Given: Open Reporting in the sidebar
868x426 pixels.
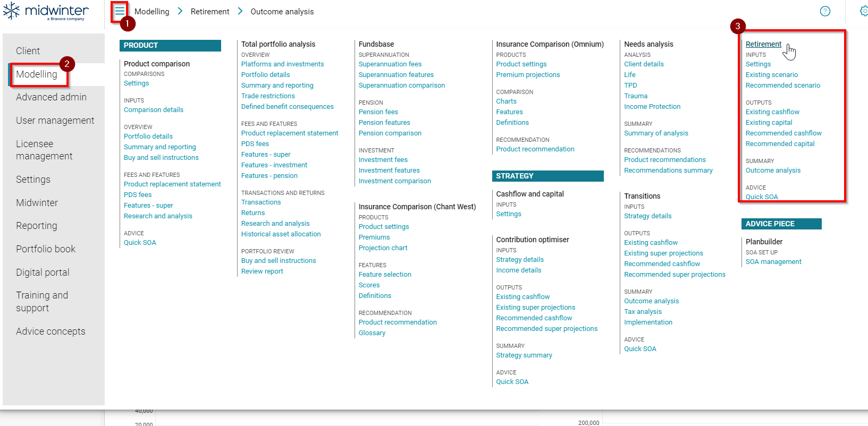Looking at the screenshot, I should (37, 226).
